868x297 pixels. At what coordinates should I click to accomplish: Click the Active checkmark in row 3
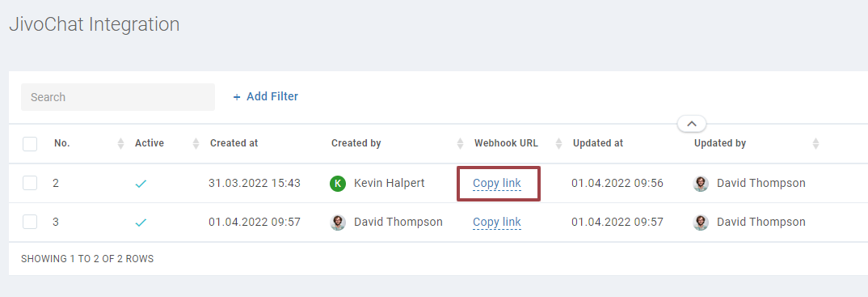click(x=141, y=223)
